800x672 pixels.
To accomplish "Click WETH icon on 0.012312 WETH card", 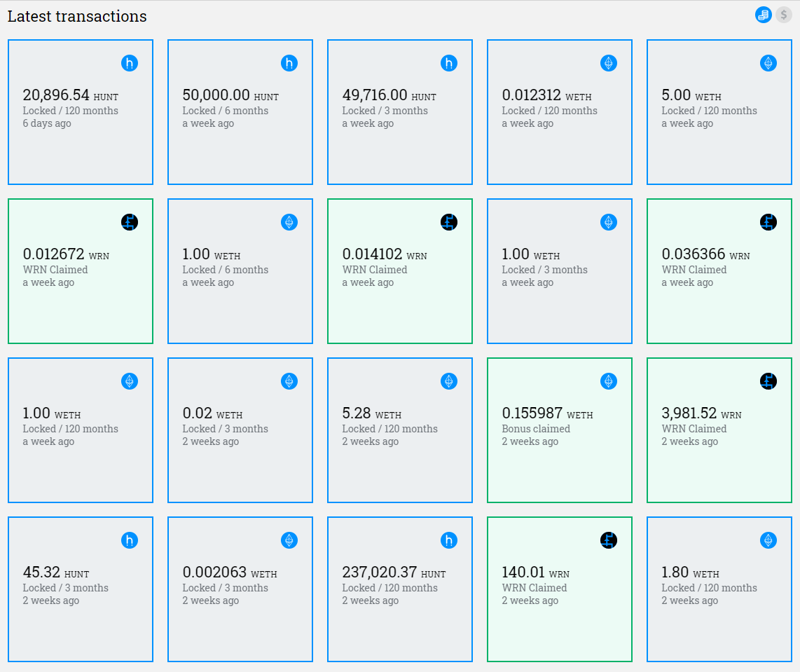I will pos(609,63).
